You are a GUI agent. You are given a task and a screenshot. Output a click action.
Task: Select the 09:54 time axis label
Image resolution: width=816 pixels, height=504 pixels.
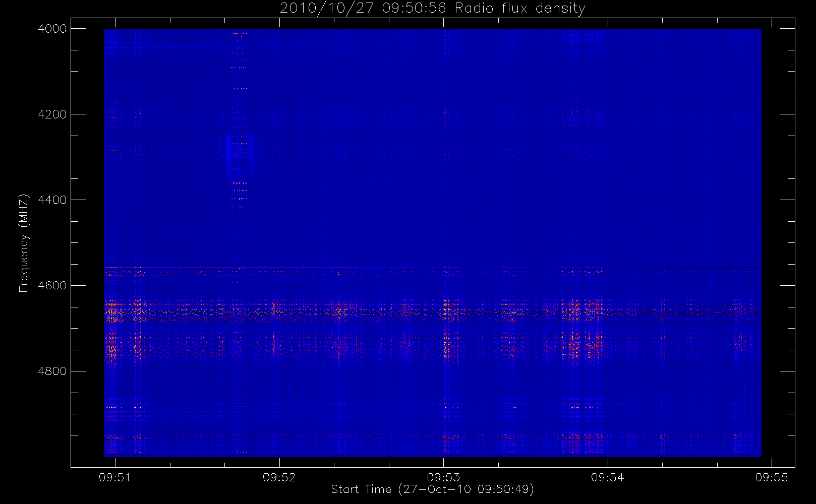click(x=607, y=477)
